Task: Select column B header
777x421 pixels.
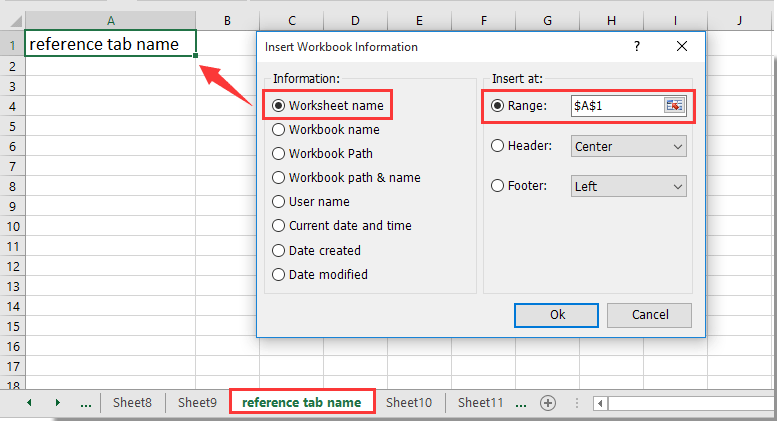Action: pyautogui.click(x=228, y=20)
